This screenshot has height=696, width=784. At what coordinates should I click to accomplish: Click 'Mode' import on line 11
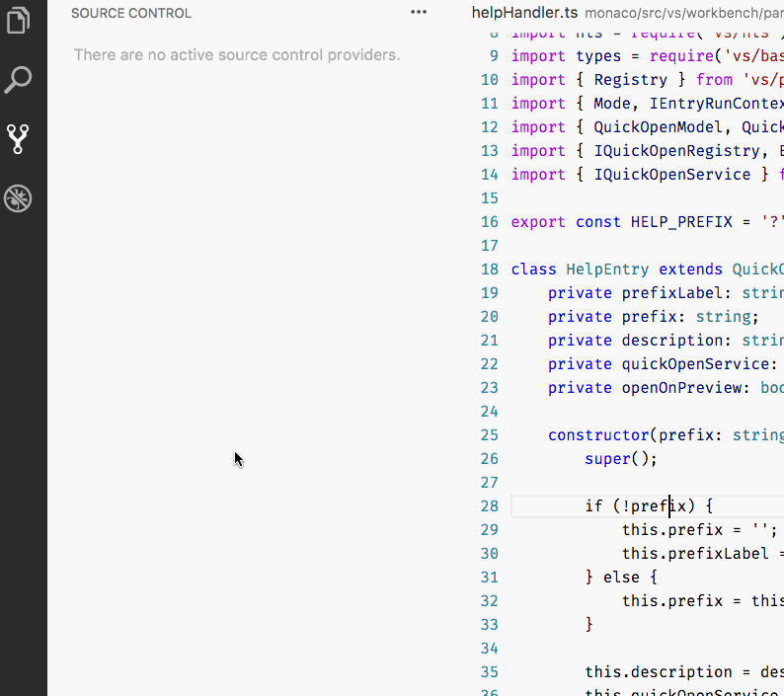tap(612, 104)
